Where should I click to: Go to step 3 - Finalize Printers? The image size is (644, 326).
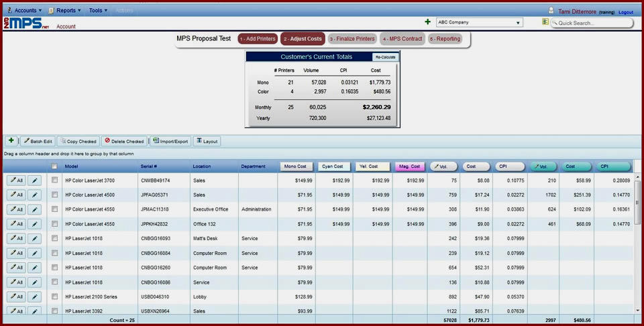(x=352, y=39)
